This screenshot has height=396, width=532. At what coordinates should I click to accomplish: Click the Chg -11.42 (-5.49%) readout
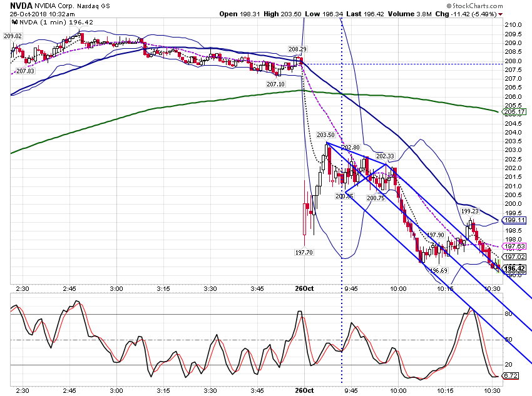(466, 14)
